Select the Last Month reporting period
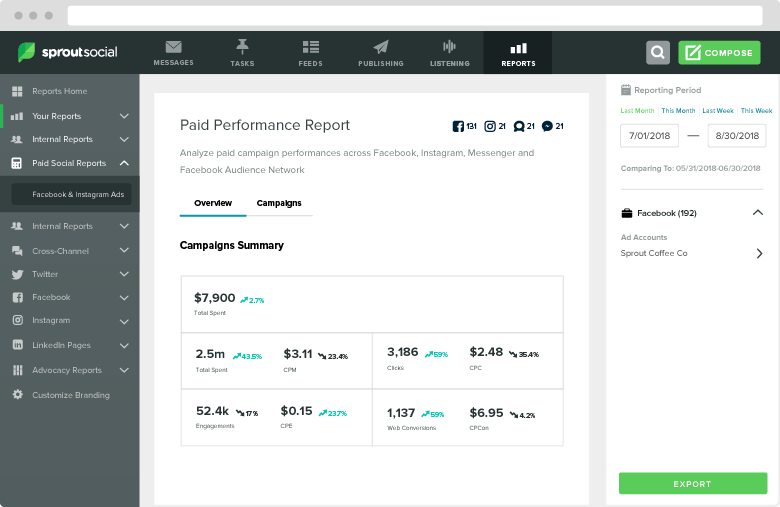780x507 pixels. tap(637, 111)
